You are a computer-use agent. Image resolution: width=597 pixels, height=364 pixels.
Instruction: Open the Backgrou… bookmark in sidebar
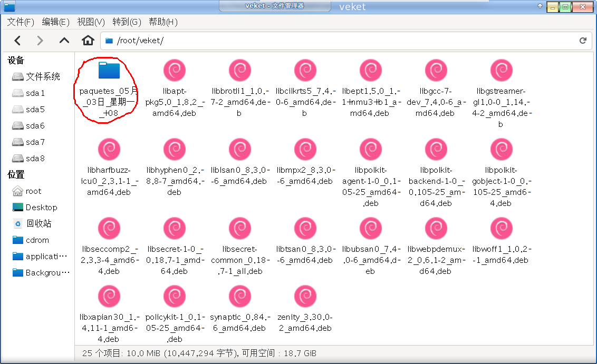(41, 273)
